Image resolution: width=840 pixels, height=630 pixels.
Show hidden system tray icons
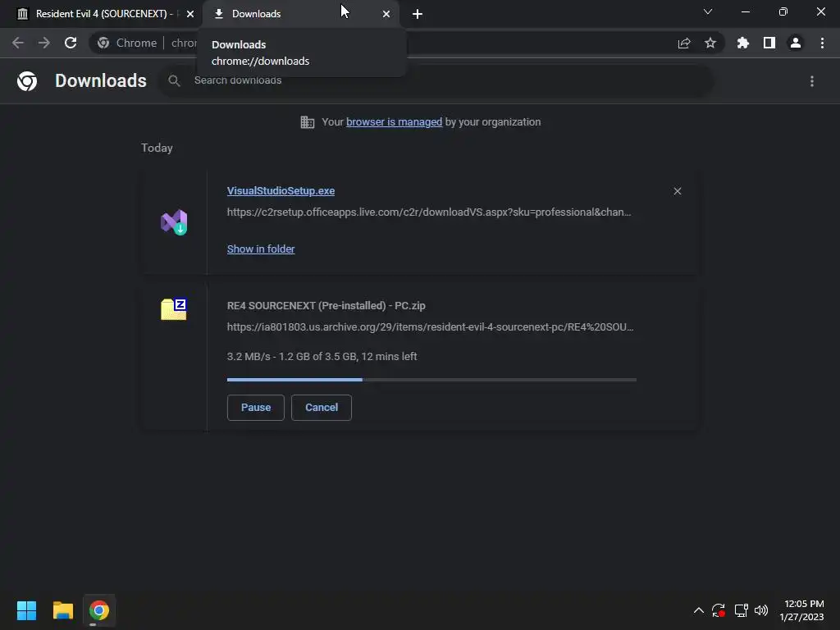click(x=699, y=610)
